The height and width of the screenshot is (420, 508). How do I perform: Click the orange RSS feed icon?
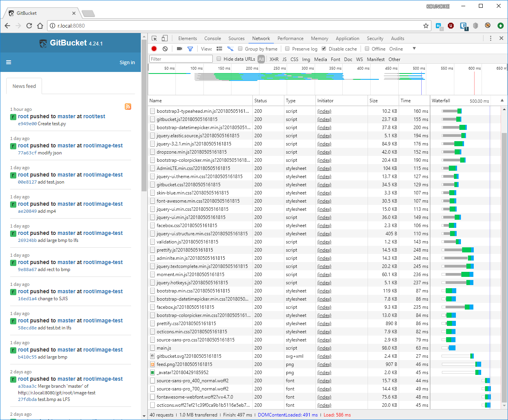pyautogui.click(x=128, y=107)
